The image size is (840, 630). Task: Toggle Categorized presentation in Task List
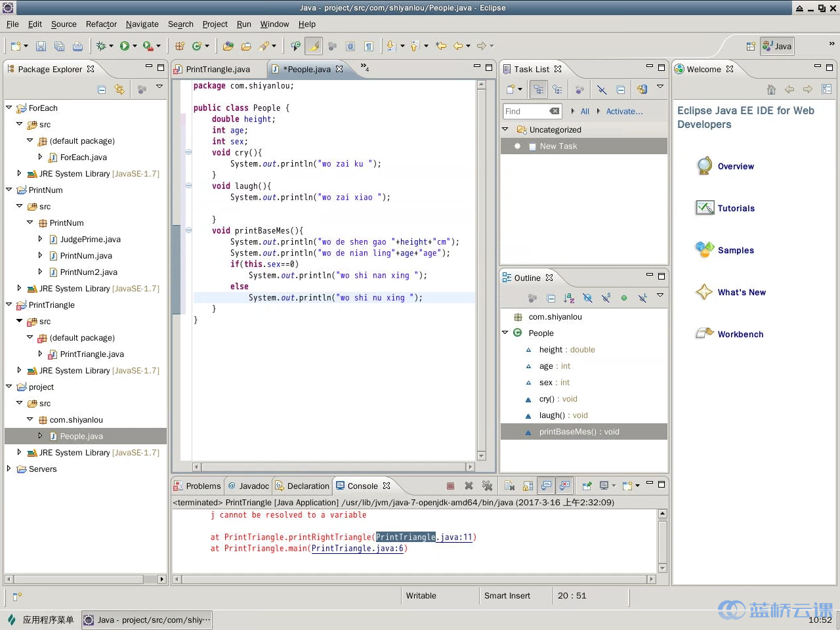click(x=538, y=89)
